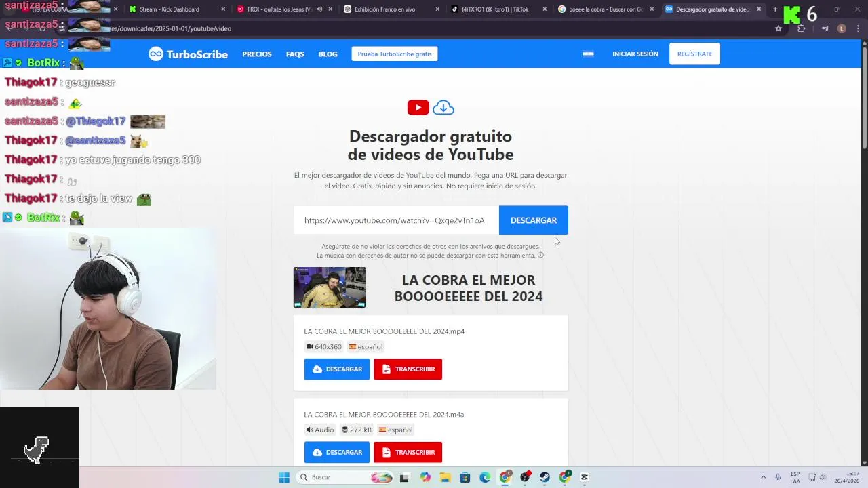
Task: Close the TikTok TXRO1 tab
Action: (x=545, y=9)
